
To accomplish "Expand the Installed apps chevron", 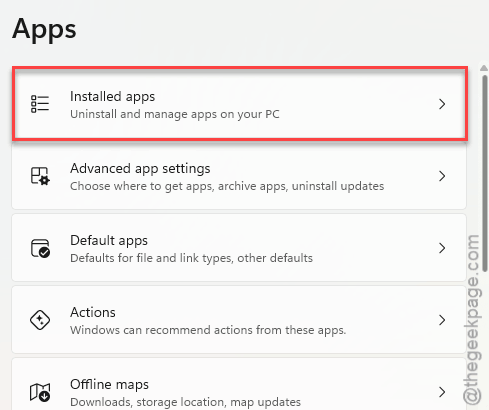I will [442, 104].
